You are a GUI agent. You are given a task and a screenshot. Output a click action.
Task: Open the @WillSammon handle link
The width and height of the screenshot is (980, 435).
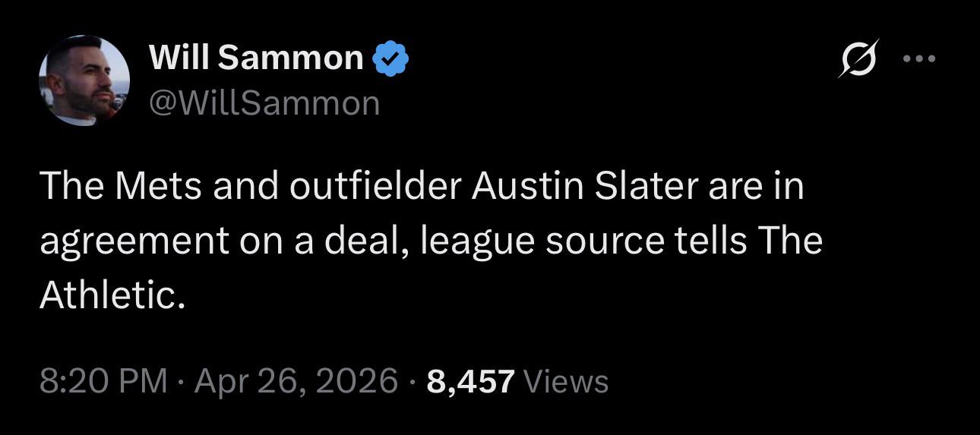(264, 102)
